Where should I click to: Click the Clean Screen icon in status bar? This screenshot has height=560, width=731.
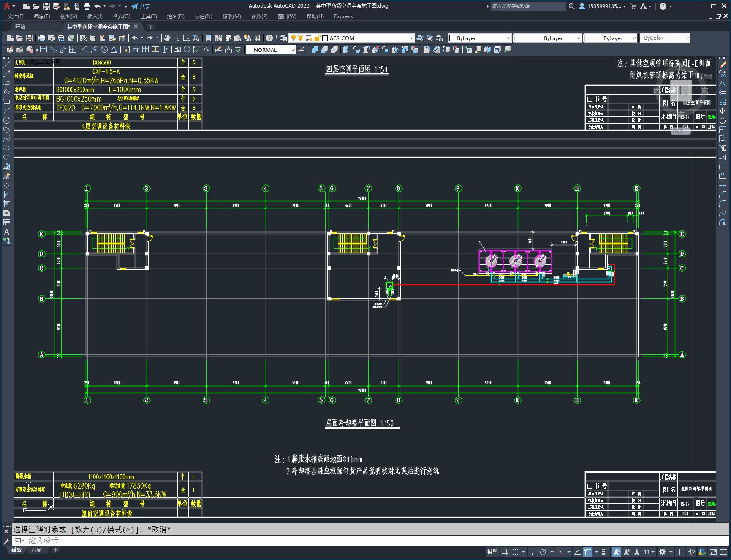pyautogui.click(x=713, y=552)
